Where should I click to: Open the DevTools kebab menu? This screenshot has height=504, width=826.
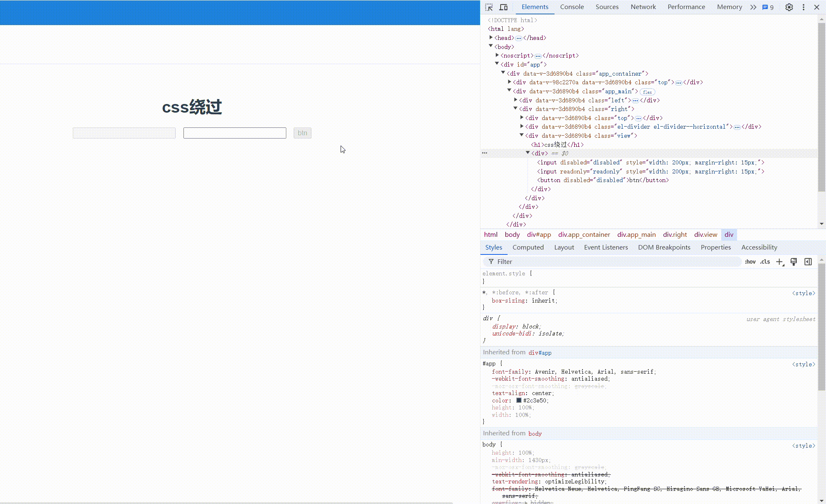tap(803, 7)
